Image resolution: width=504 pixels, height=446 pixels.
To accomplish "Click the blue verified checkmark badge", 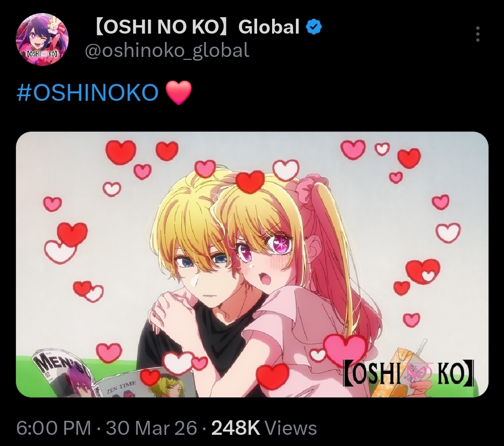I will pos(314,26).
